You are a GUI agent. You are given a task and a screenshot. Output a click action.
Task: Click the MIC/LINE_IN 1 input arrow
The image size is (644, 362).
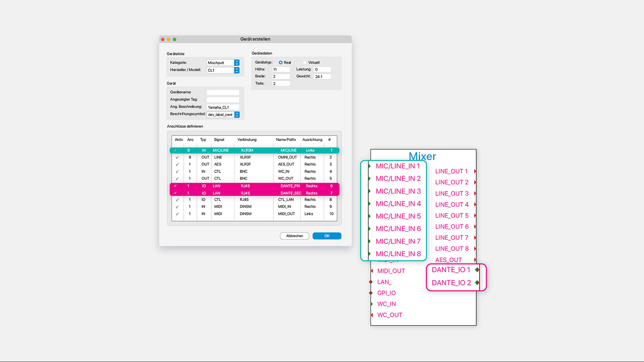pos(370,166)
